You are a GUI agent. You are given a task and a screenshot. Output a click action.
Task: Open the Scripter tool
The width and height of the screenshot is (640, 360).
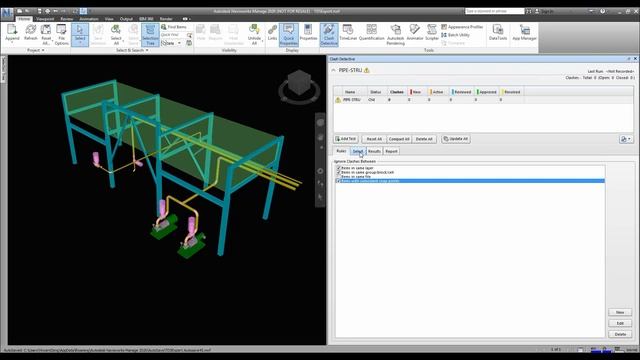432,32
